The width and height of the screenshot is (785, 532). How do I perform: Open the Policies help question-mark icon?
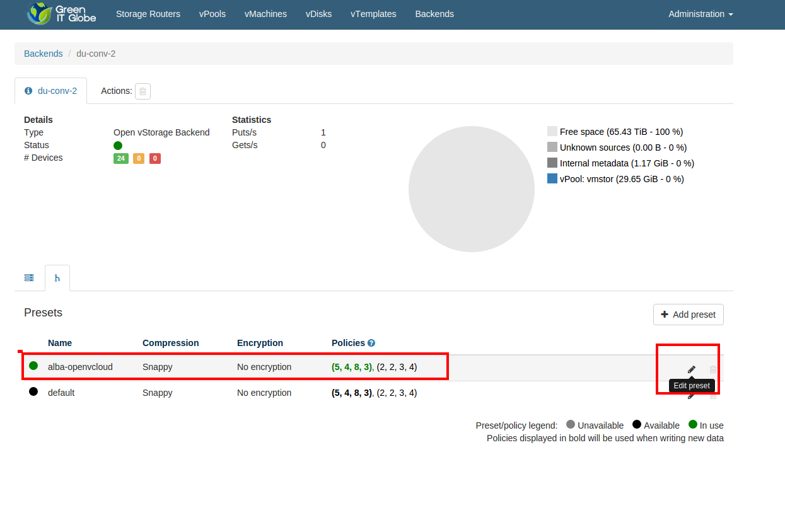click(371, 343)
